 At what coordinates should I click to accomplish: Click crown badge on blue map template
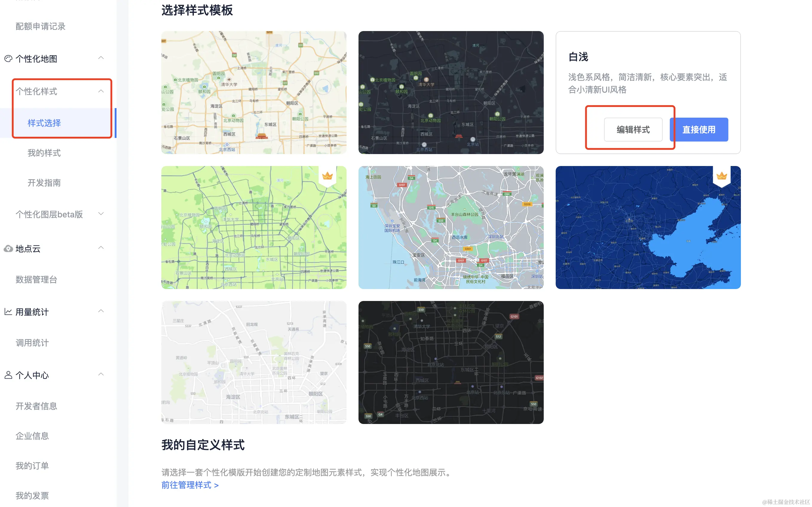(x=721, y=176)
